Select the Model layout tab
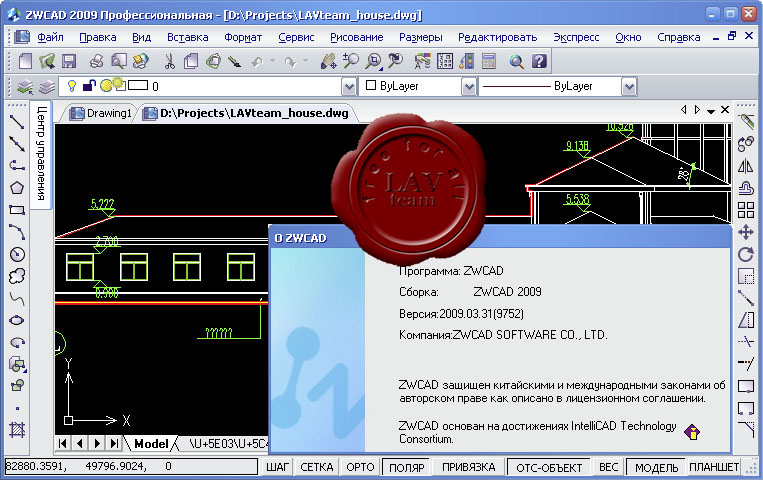763x480 pixels. [151, 443]
